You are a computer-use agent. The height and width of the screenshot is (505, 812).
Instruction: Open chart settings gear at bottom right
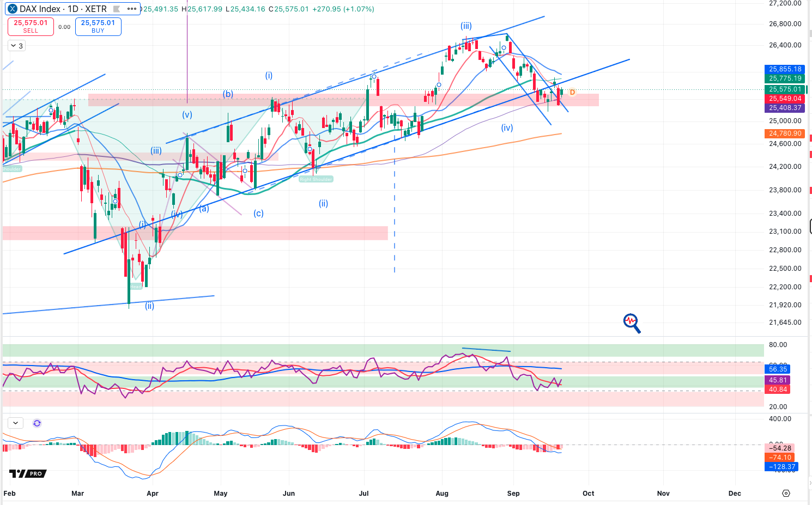(786, 494)
